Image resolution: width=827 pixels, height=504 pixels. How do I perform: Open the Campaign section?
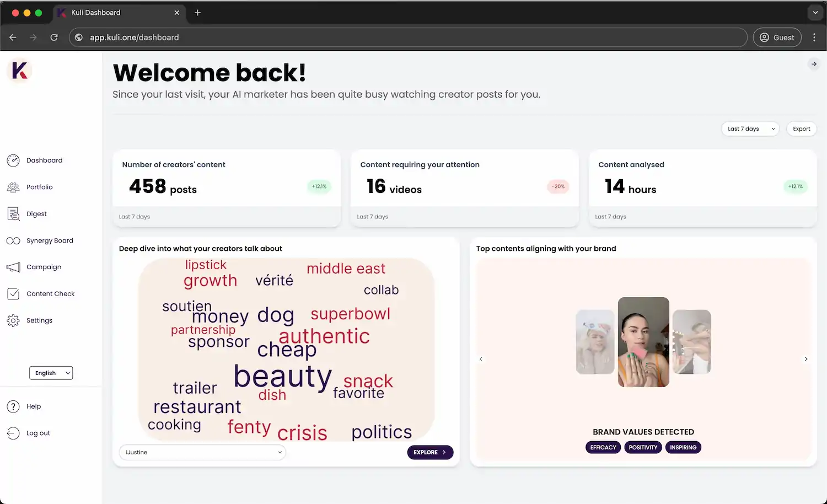pyautogui.click(x=43, y=267)
